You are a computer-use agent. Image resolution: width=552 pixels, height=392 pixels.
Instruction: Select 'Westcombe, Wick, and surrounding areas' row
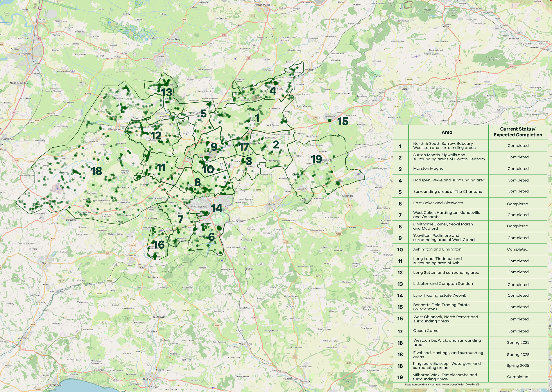tap(470, 342)
